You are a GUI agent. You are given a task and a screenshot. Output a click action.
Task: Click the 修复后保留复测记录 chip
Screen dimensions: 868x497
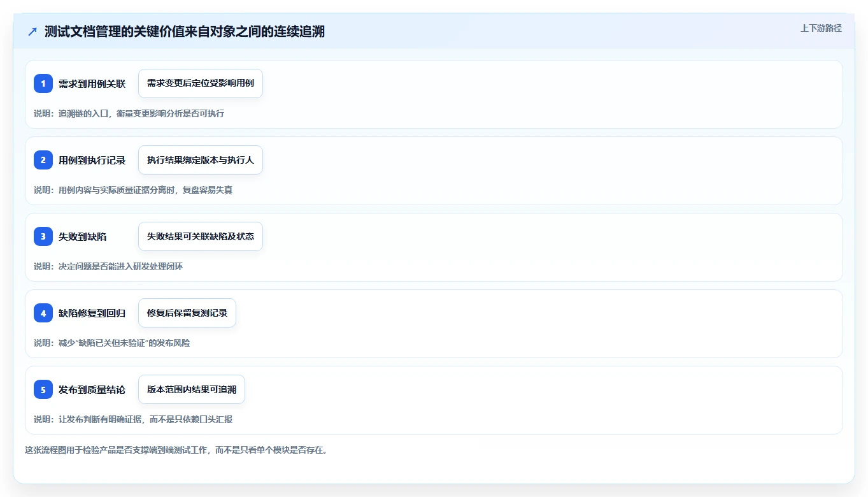tap(187, 313)
